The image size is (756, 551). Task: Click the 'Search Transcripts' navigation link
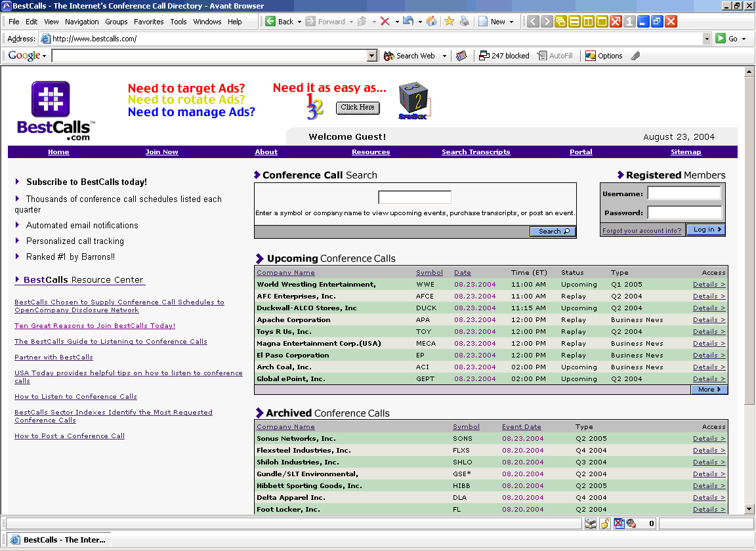point(476,152)
